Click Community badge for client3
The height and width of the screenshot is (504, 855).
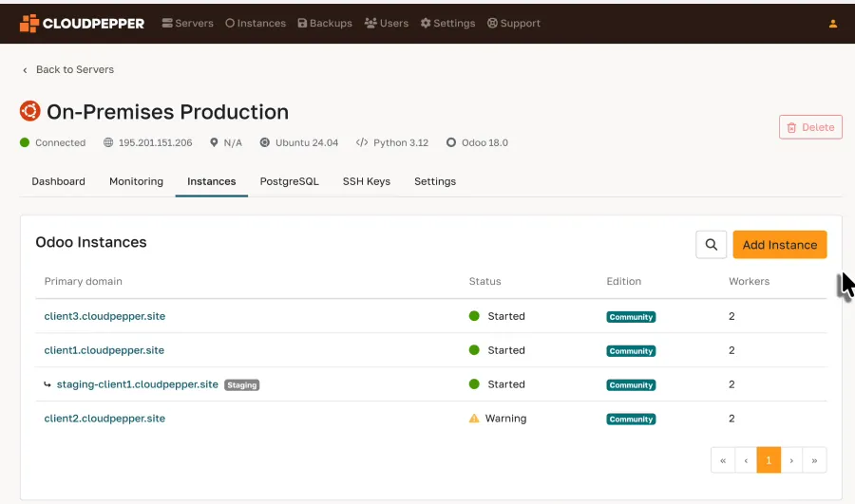point(631,317)
